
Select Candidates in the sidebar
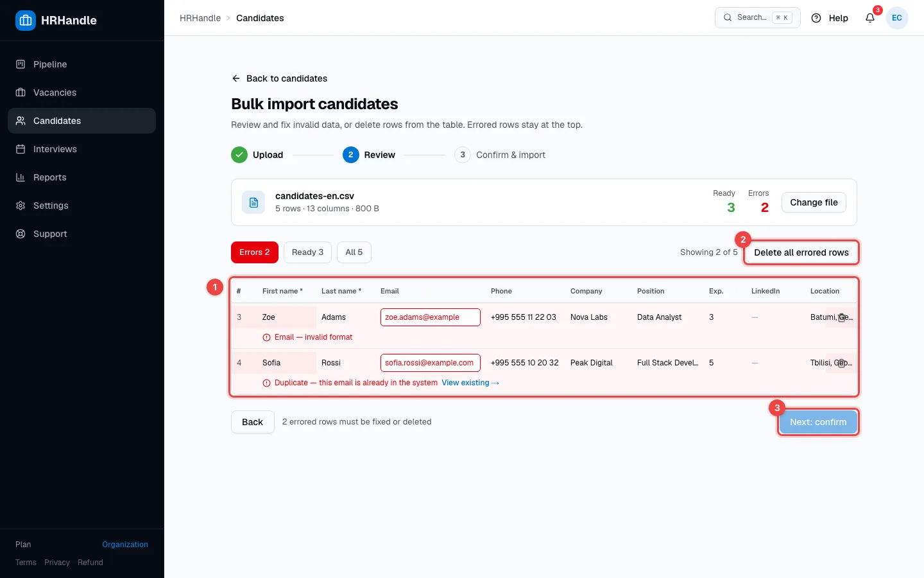(x=81, y=121)
